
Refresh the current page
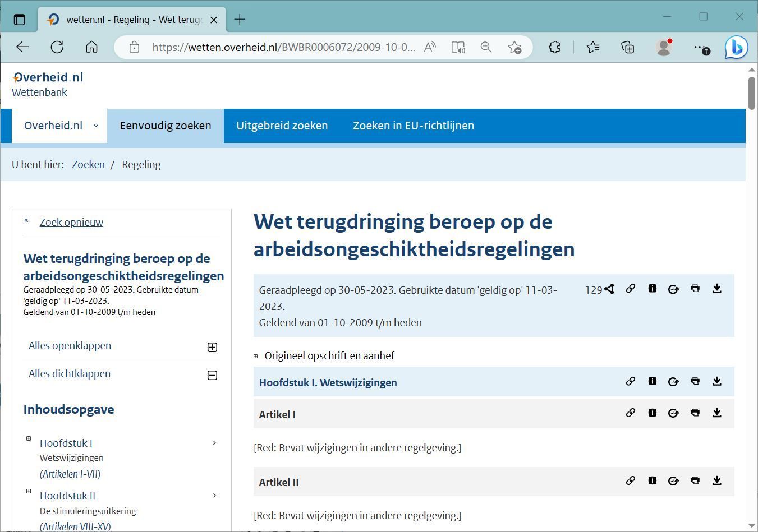[x=57, y=47]
